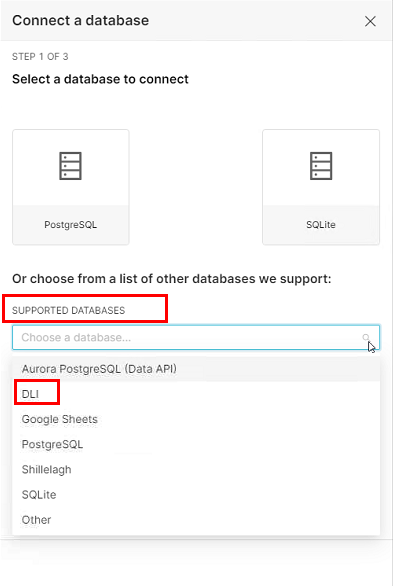393x586 pixels.
Task: Click the Connect a database title
Action: (80, 20)
